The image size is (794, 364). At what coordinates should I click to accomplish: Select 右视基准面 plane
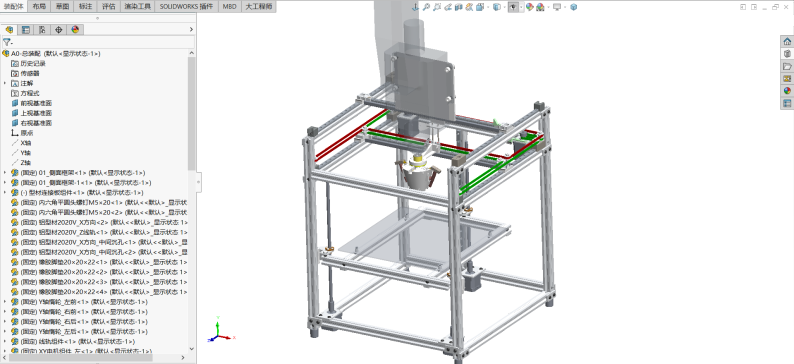coord(31,123)
